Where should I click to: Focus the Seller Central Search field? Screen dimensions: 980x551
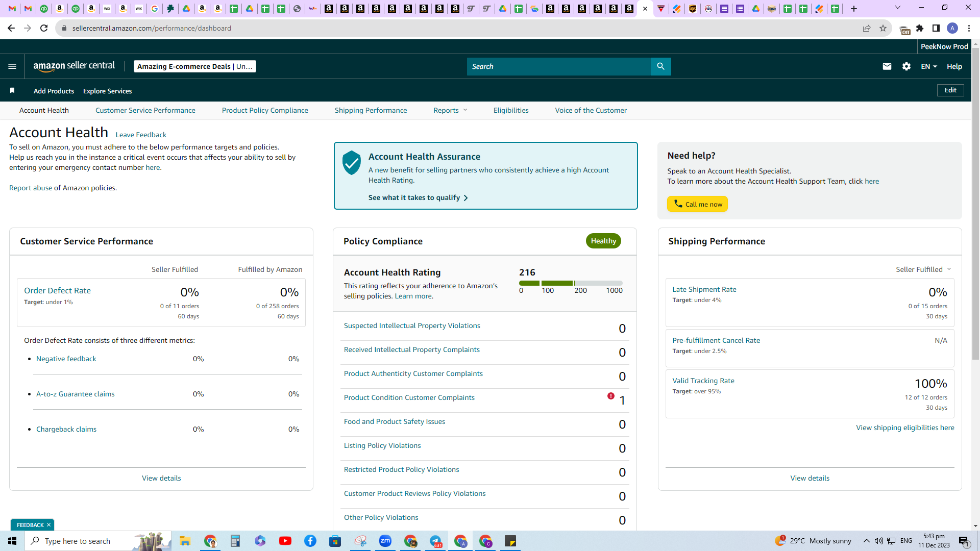pyautogui.click(x=559, y=66)
